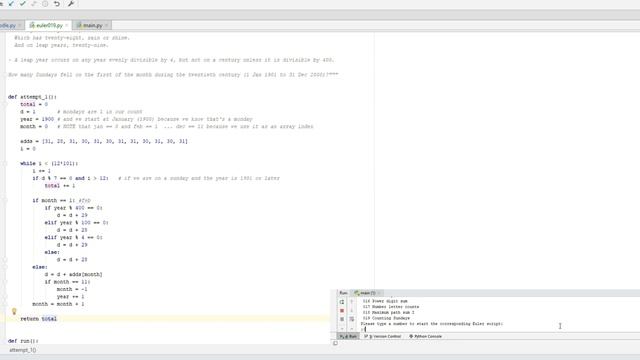Open the history clock icon in toolbar
The height and width of the screenshot is (360, 640).
[x=45, y=4]
